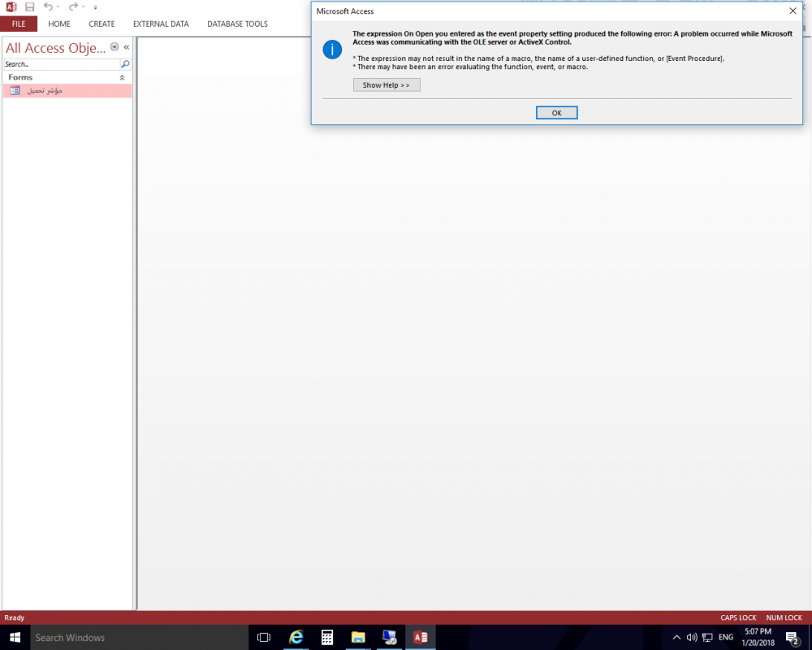Click the Ready status bar text
This screenshot has width=812, height=650.
15,617
